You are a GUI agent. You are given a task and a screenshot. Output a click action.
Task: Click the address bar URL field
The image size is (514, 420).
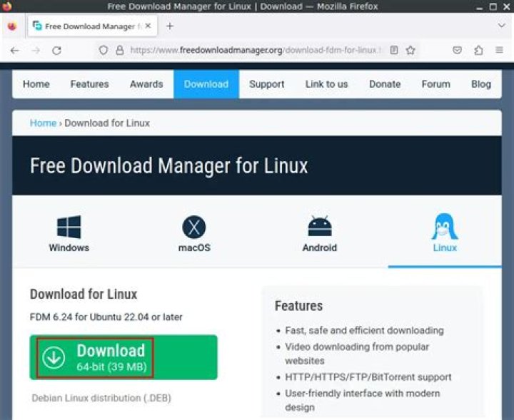pyautogui.click(x=256, y=50)
